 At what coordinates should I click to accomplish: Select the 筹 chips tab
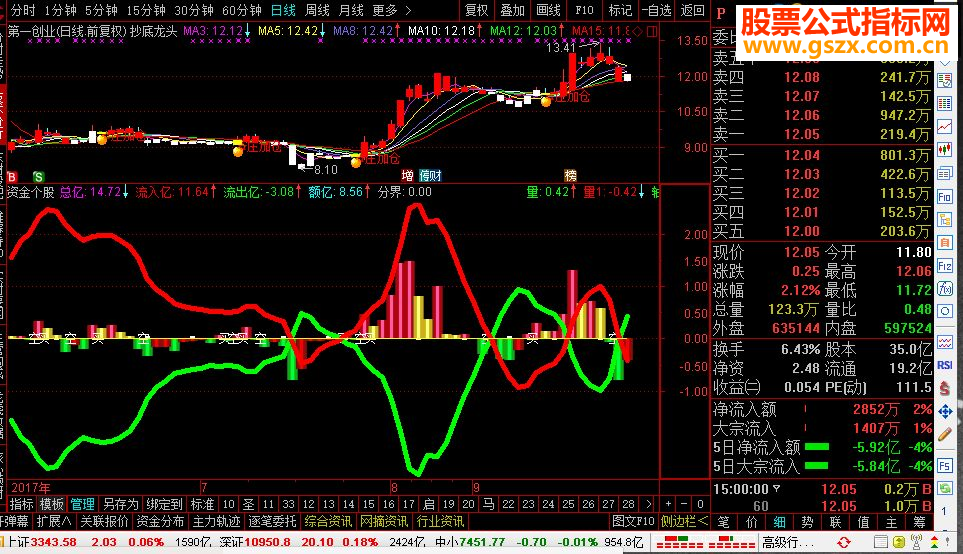tap(919, 522)
